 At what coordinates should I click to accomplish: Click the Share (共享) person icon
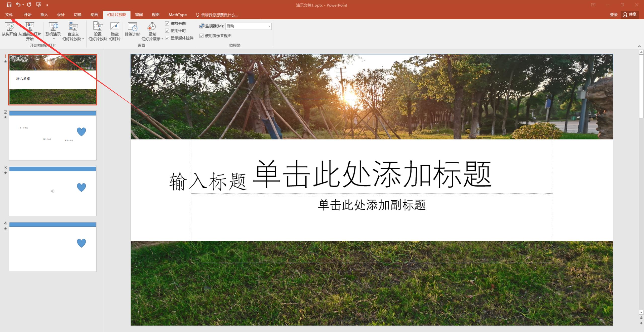click(625, 15)
